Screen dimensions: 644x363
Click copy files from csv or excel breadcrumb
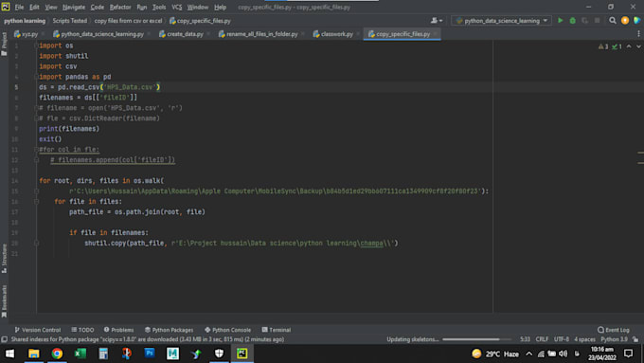128,21
